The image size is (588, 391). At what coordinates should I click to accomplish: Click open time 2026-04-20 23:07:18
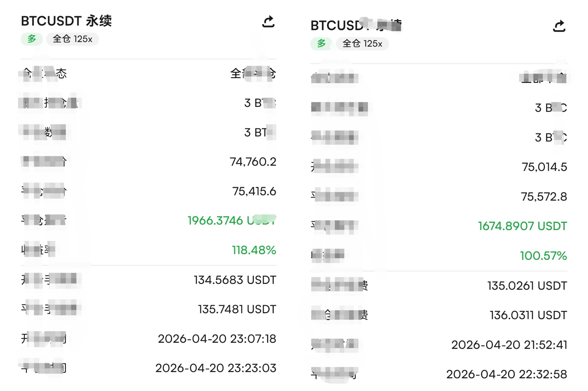click(217, 339)
